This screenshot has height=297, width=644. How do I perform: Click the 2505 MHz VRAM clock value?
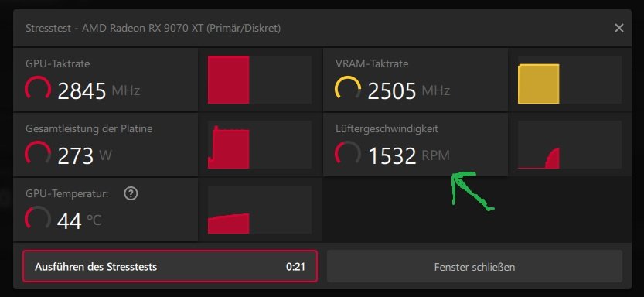[x=409, y=90]
